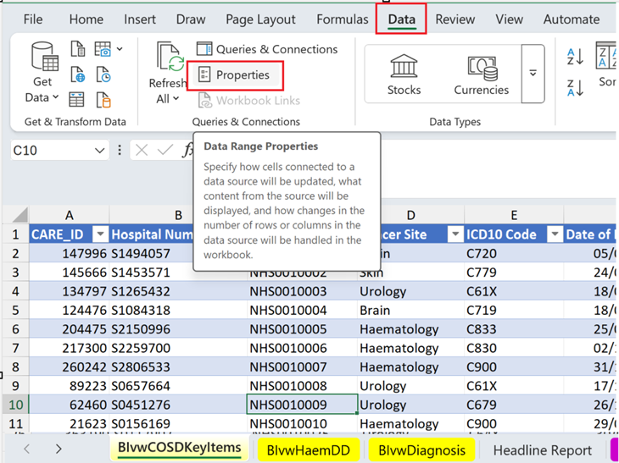Select column E header

pyautogui.click(x=514, y=216)
